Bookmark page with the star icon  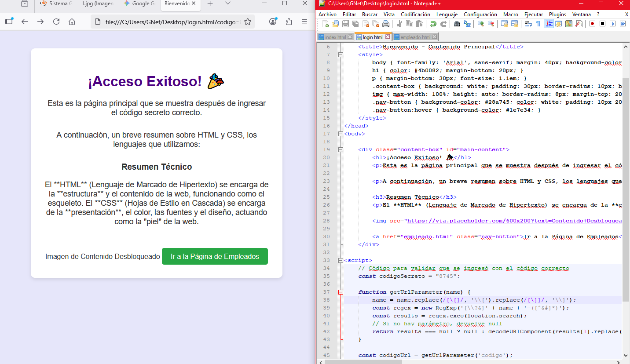pos(248,22)
